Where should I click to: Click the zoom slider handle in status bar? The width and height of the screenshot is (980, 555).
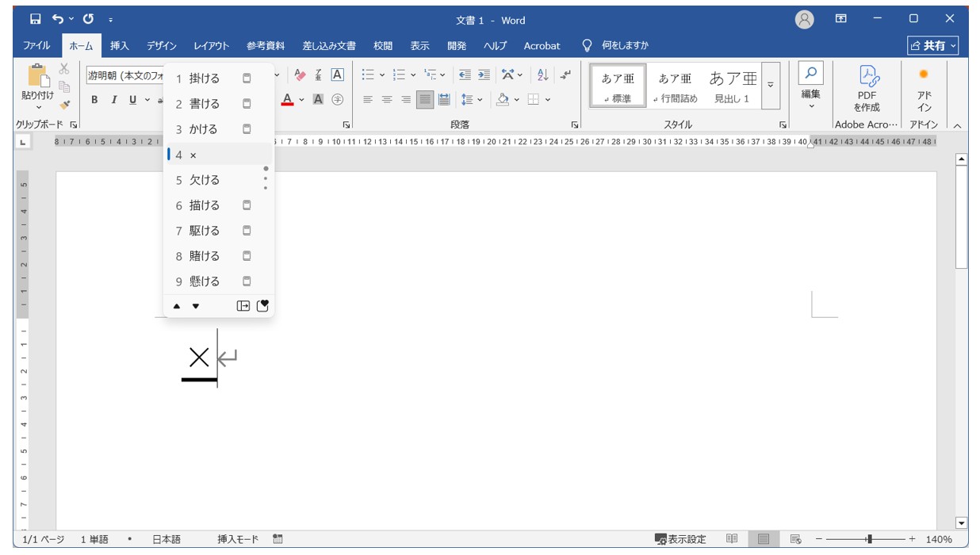870,539
